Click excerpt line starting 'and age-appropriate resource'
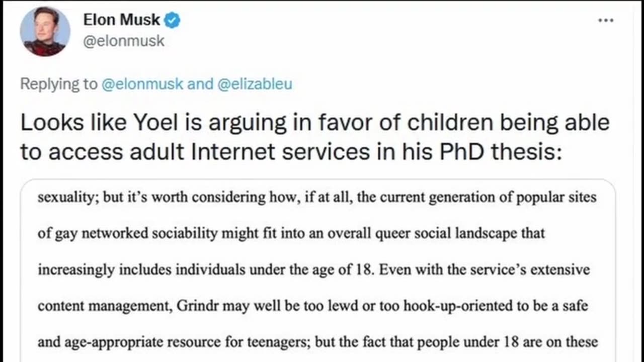This screenshot has height=362, width=644. click(317, 342)
